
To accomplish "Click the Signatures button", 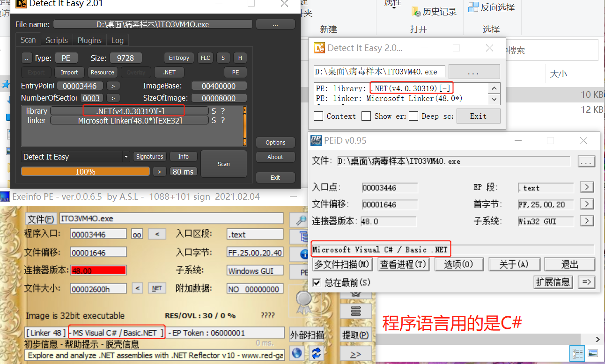I will [x=150, y=157].
